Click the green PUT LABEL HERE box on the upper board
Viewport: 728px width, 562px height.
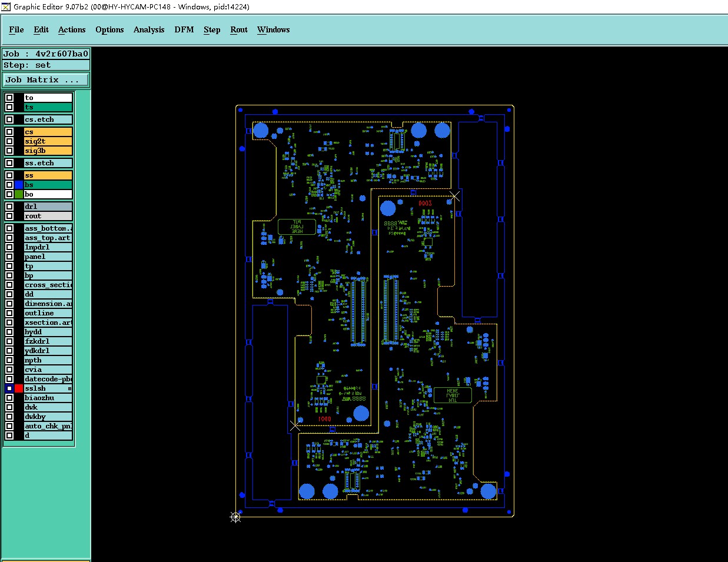297,227
